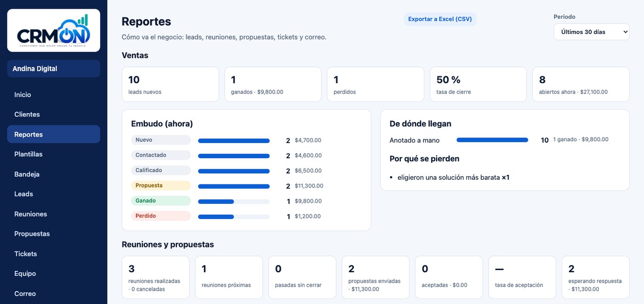Viewport: 644px width, 304px height.
Task: Go to Inicio in the sidebar
Action: pyautogui.click(x=53, y=95)
